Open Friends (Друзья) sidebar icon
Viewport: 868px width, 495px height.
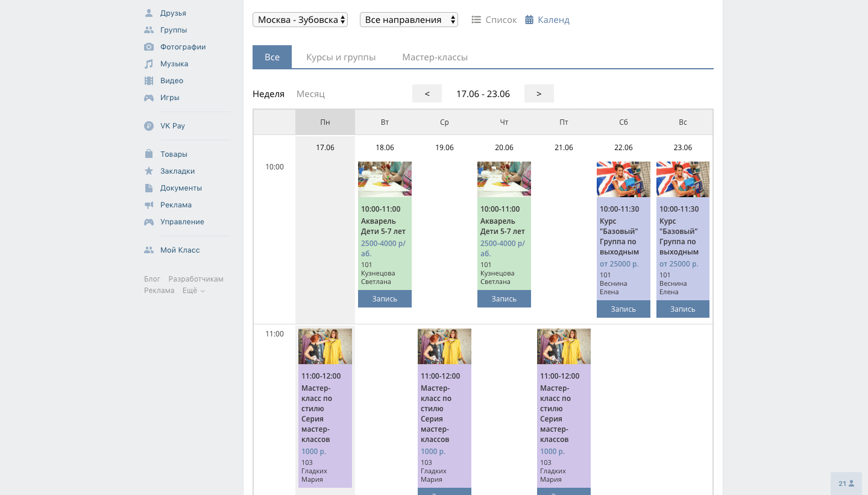[149, 13]
